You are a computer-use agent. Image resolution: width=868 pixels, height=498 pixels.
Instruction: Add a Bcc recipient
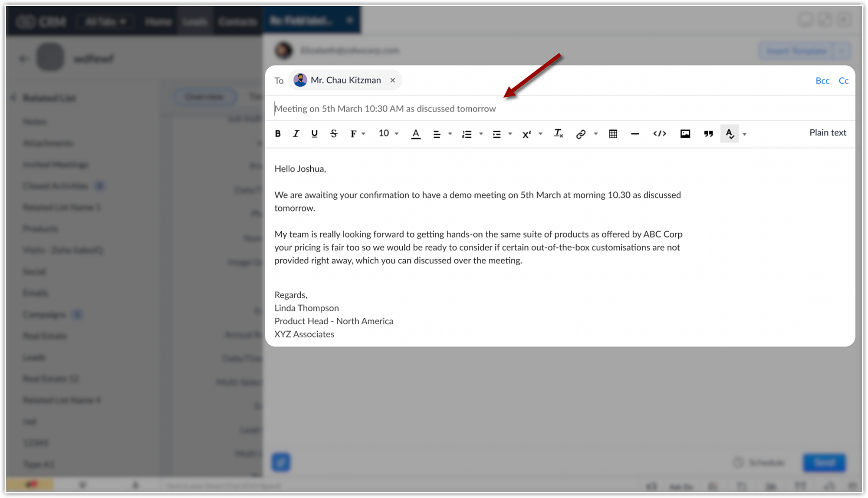[822, 81]
